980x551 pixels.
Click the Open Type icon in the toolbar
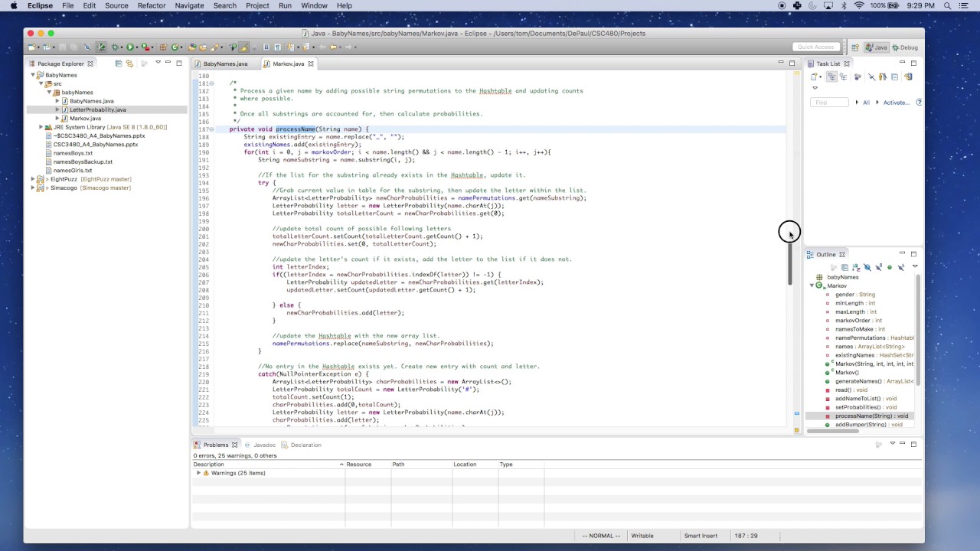(192, 47)
